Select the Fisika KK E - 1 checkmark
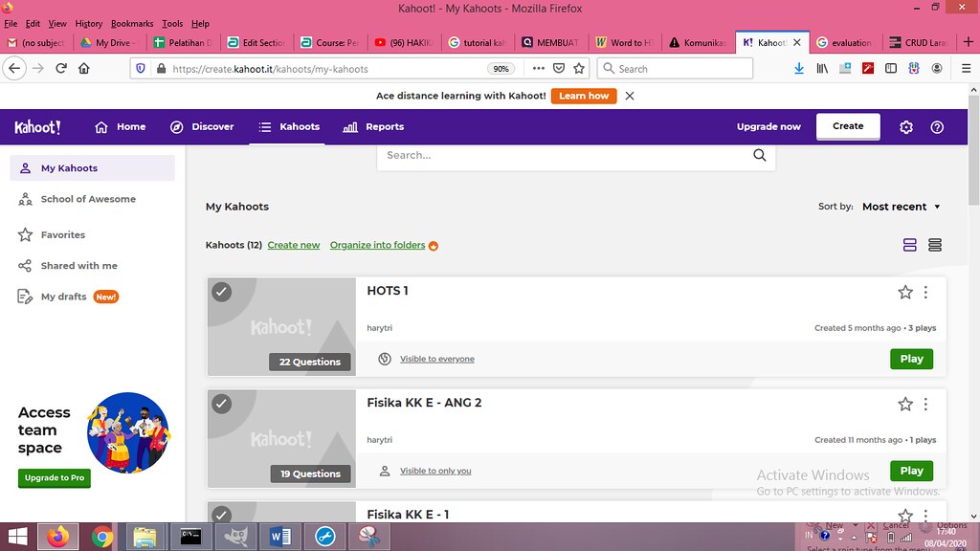Image resolution: width=980 pixels, height=551 pixels. (221, 515)
